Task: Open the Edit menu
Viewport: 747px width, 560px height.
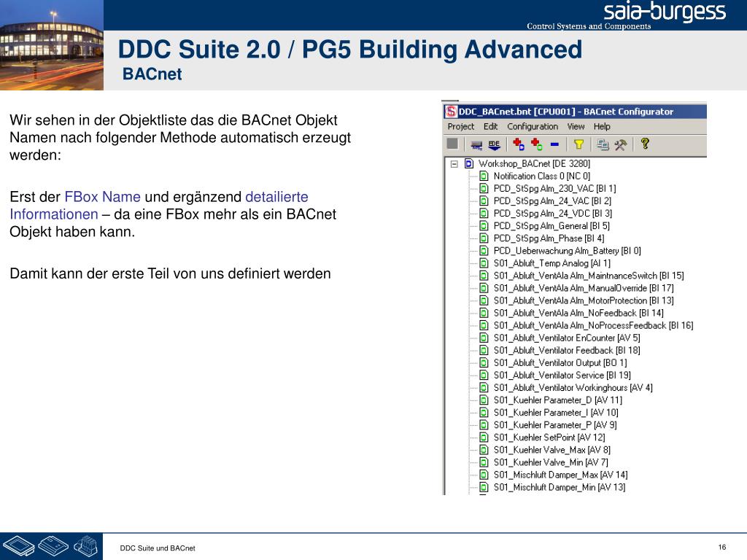Action: point(491,127)
